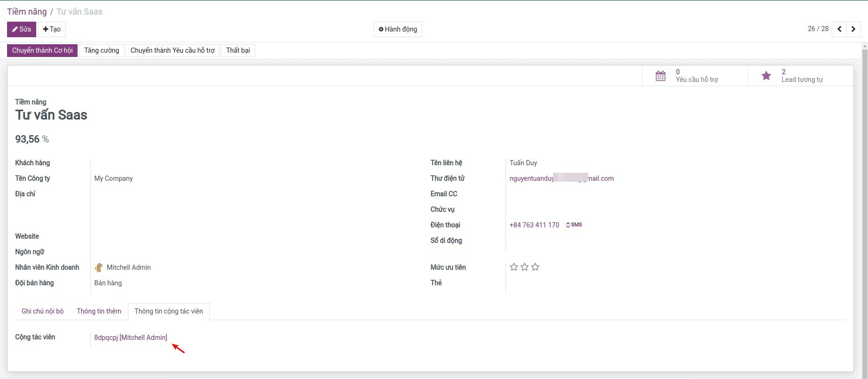Set priority to one star
Image resolution: width=868 pixels, height=379 pixels.
click(514, 267)
